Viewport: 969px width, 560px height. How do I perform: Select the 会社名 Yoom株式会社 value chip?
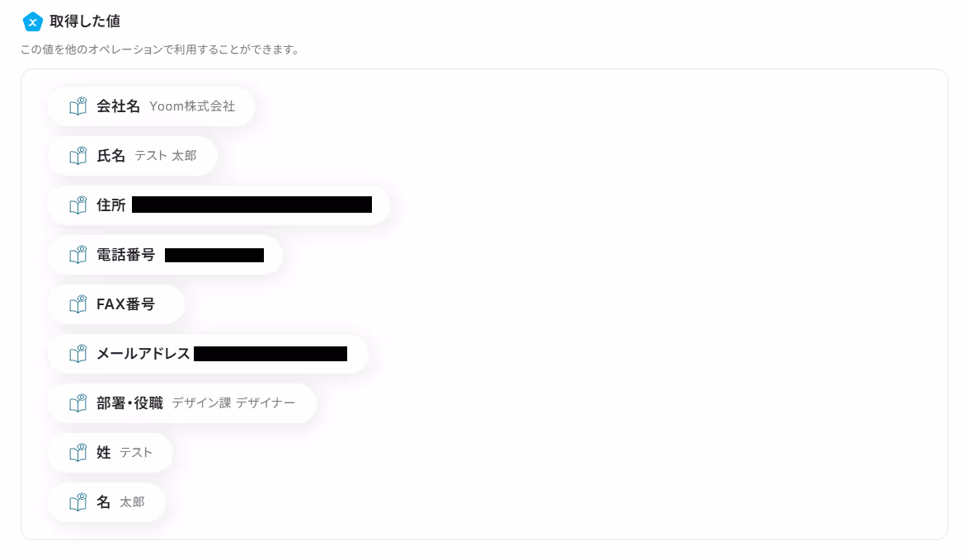point(152,106)
